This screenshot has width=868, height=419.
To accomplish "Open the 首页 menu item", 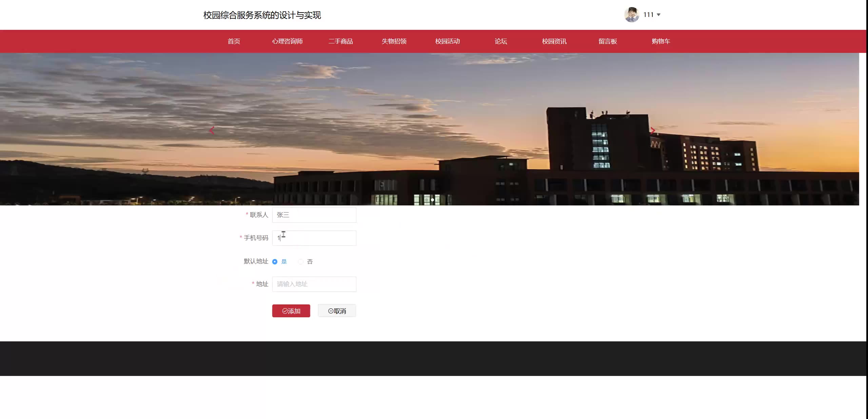I will click(234, 41).
